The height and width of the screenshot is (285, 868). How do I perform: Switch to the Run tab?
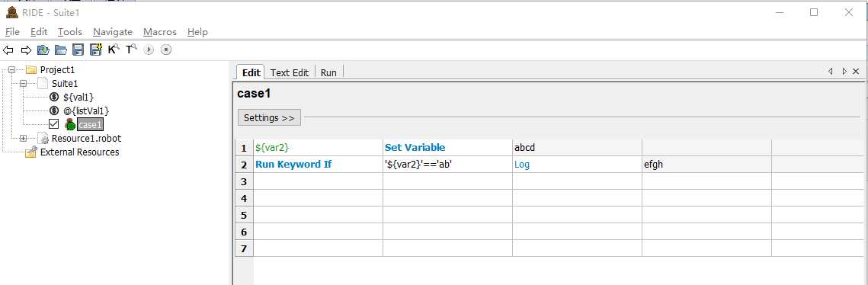tap(328, 72)
